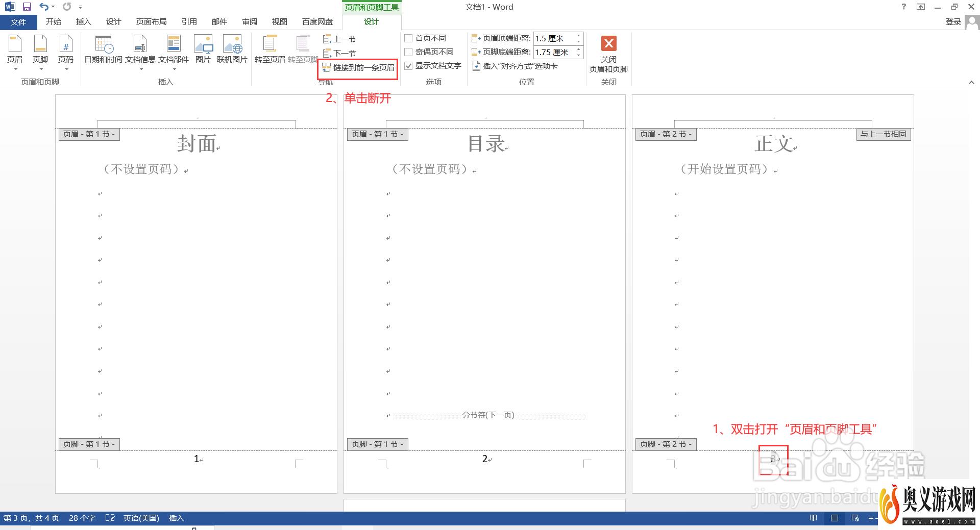This screenshot has width=980, height=530.
Task: Open the View (视图) tab
Action: [279, 22]
